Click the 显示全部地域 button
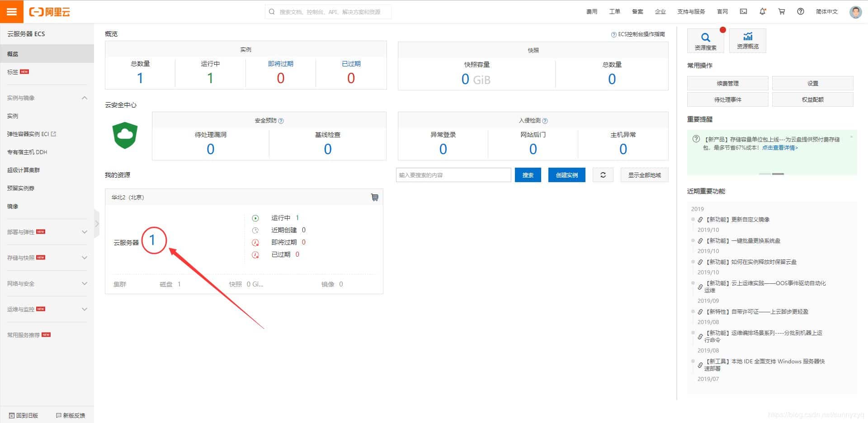 (644, 175)
